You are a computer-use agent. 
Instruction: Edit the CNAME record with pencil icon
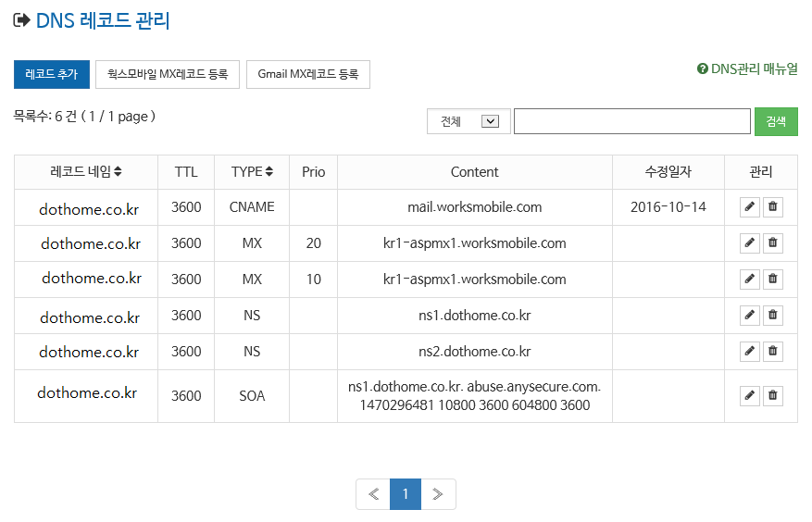pyautogui.click(x=749, y=207)
